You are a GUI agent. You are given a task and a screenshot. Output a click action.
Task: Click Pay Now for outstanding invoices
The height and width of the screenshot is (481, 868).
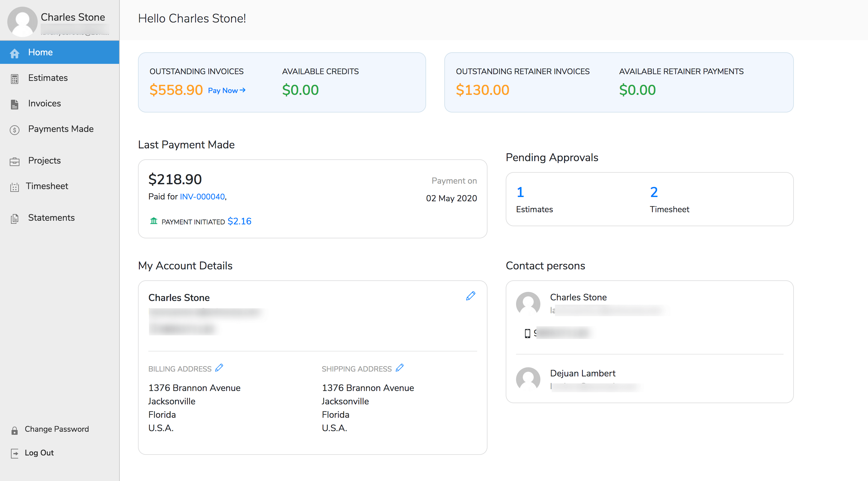point(226,90)
